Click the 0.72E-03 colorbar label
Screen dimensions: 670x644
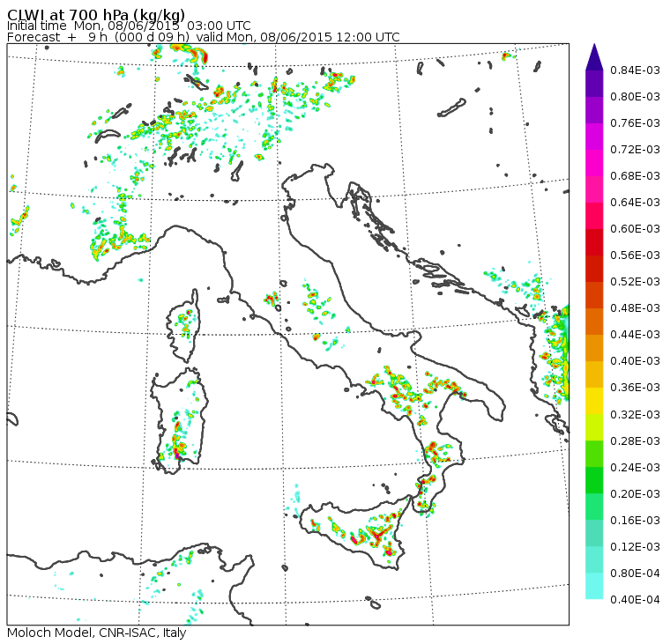[635, 150]
